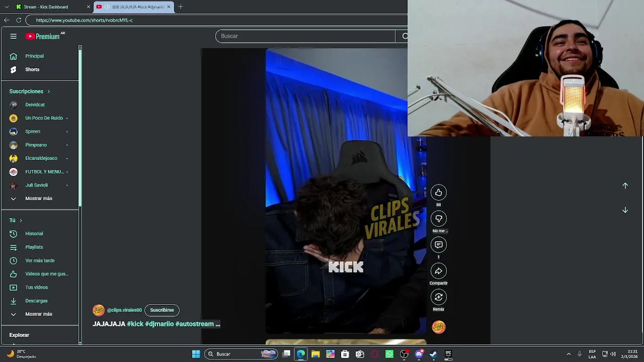
Task: Dislike the short with thumbs down
Action: pyautogui.click(x=439, y=219)
